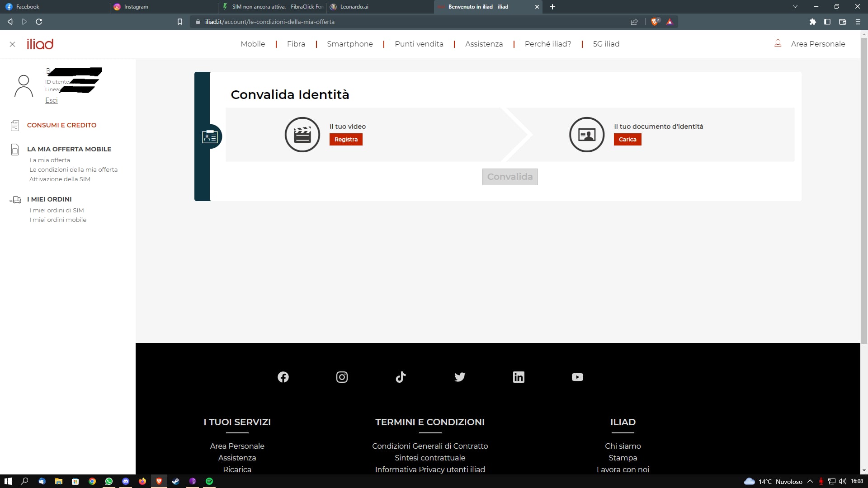
Task: Open iliad's LinkedIn icon in footer
Action: coord(519,377)
